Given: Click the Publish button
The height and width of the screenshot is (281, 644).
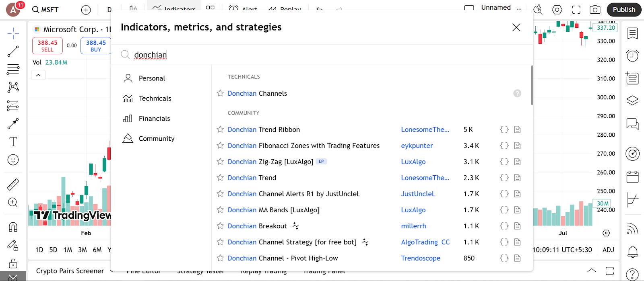Looking at the screenshot, I should click(624, 10).
